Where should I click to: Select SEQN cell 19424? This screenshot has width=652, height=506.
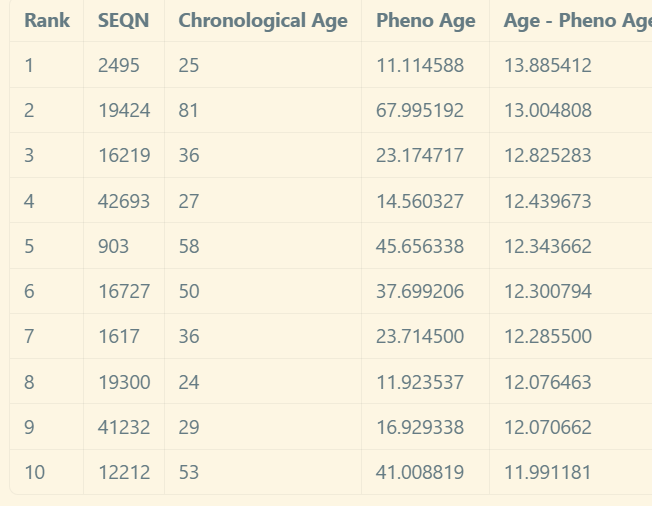pyautogui.click(x=124, y=111)
